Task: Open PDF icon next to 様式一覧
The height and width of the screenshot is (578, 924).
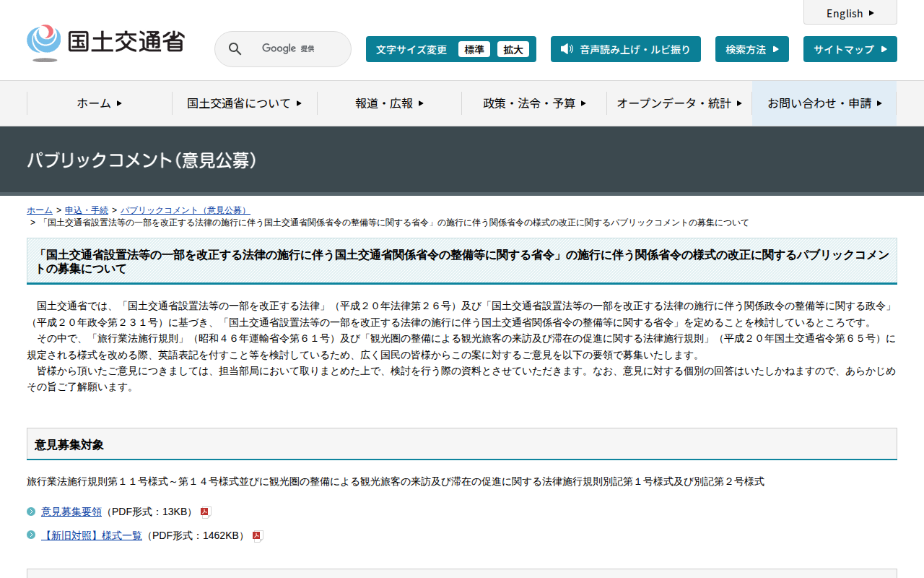Action: (257, 536)
